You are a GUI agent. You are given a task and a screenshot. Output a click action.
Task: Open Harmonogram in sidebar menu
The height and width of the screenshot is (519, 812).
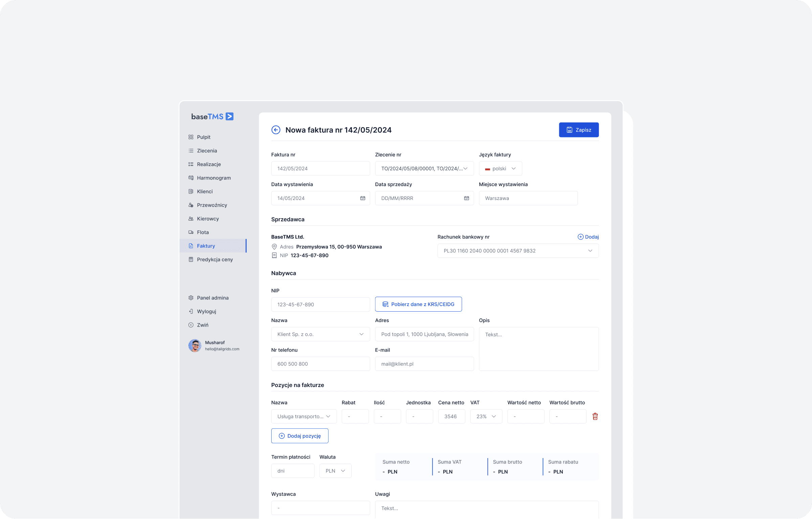tap(213, 178)
